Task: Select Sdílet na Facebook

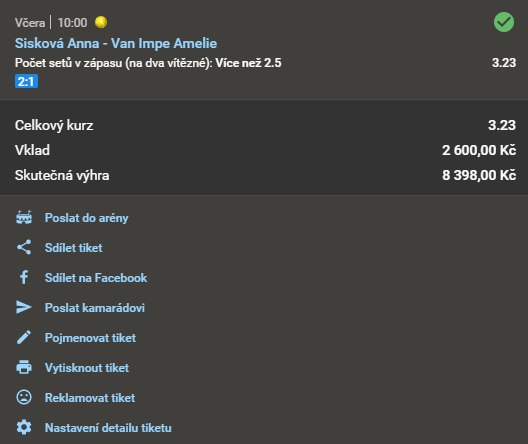Action: coord(96,278)
